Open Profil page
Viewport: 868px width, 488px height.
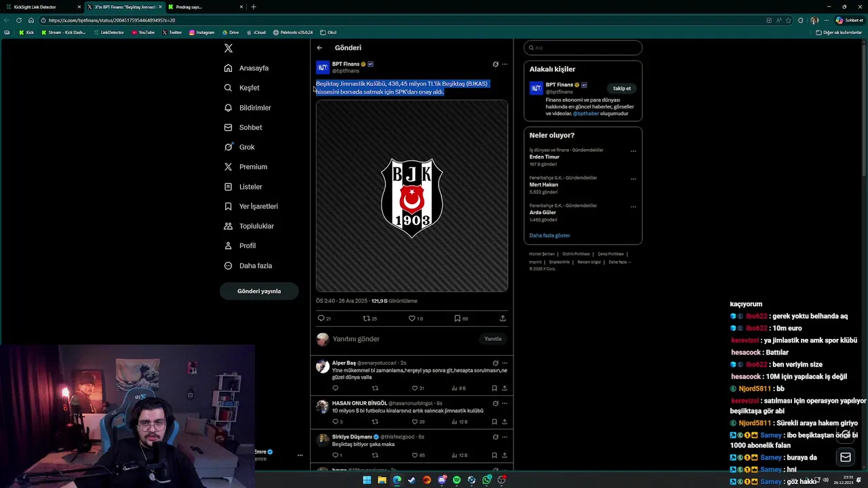(x=240, y=245)
